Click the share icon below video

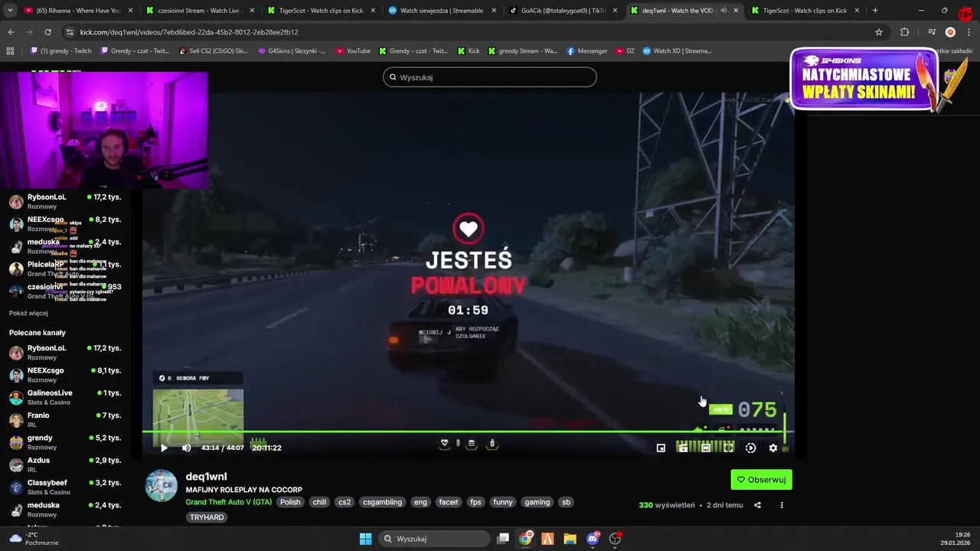click(757, 505)
